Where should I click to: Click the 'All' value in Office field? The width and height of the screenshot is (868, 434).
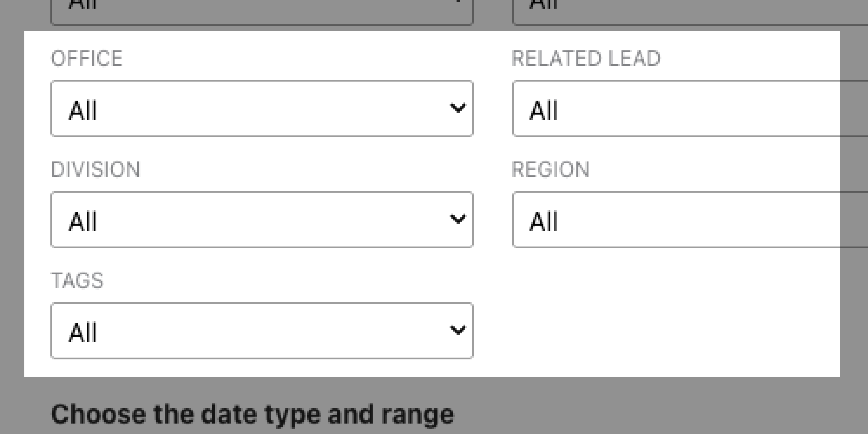click(82, 111)
